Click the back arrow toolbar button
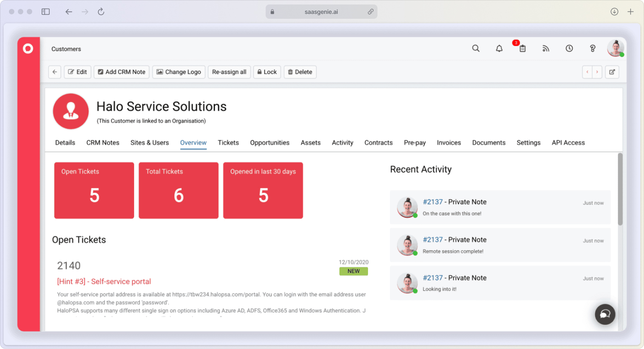Image resolution: width=644 pixels, height=349 pixels. coord(55,72)
